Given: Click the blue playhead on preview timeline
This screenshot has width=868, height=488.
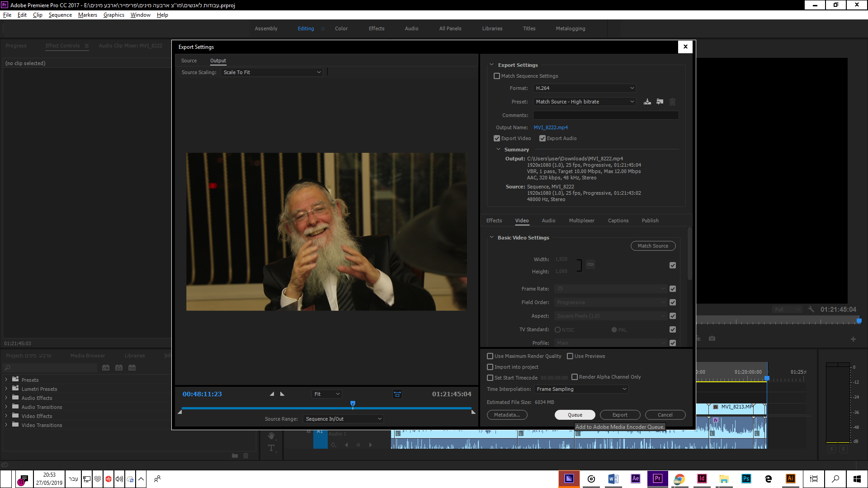Looking at the screenshot, I should point(353,403).
